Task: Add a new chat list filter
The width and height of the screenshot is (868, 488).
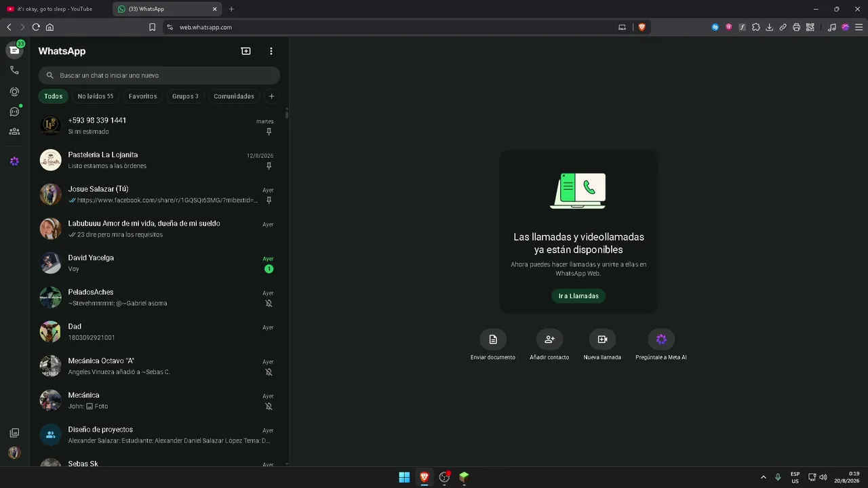Action: (x=271, y=96)
